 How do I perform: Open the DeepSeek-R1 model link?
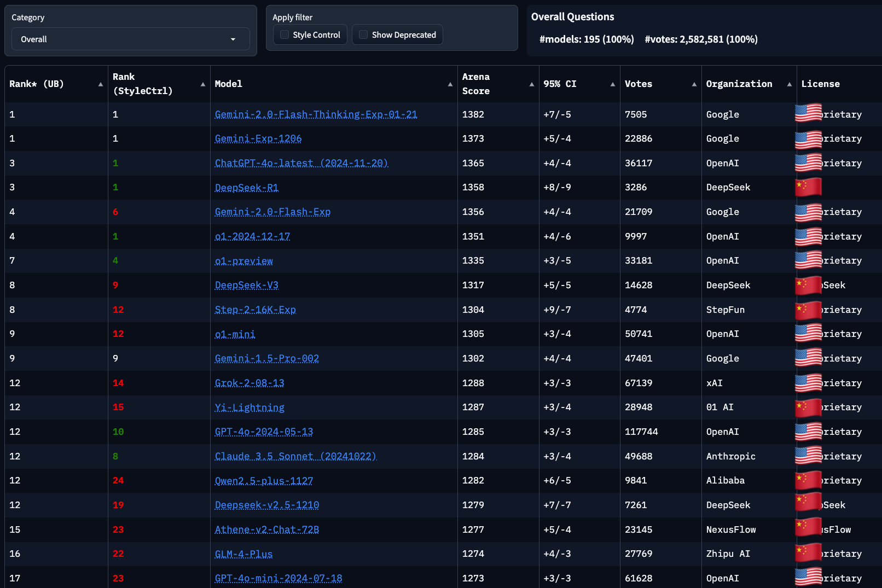click(x=247, y=188)
